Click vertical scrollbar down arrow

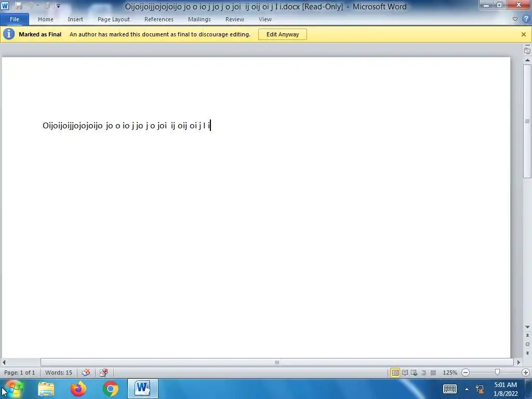coord(527,327)
